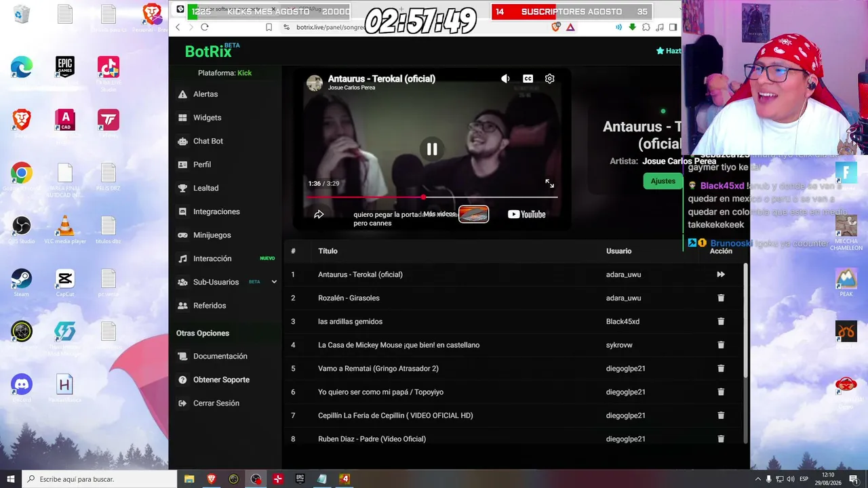Seek using the red video progress bar
This screenshot has width=868, height=488.
[x=432, y=197]
